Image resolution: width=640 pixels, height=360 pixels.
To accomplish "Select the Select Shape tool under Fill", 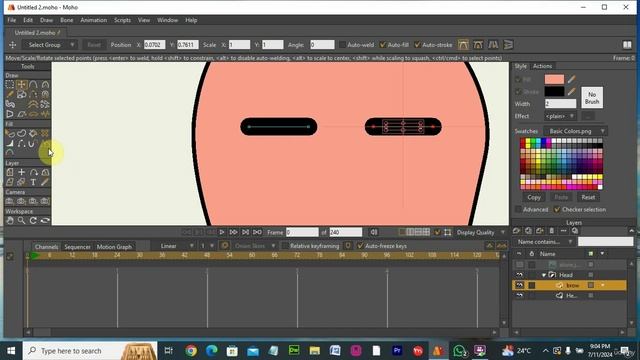I will [9, 133].
